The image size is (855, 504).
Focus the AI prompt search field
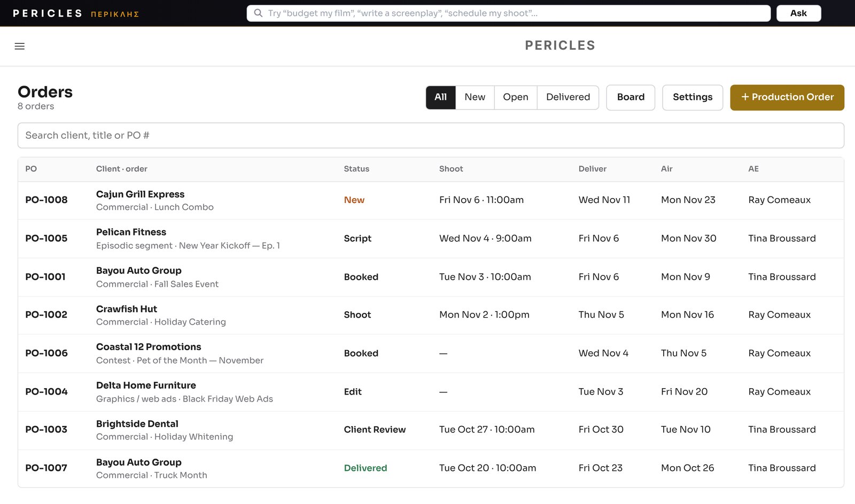coord(509,13)
